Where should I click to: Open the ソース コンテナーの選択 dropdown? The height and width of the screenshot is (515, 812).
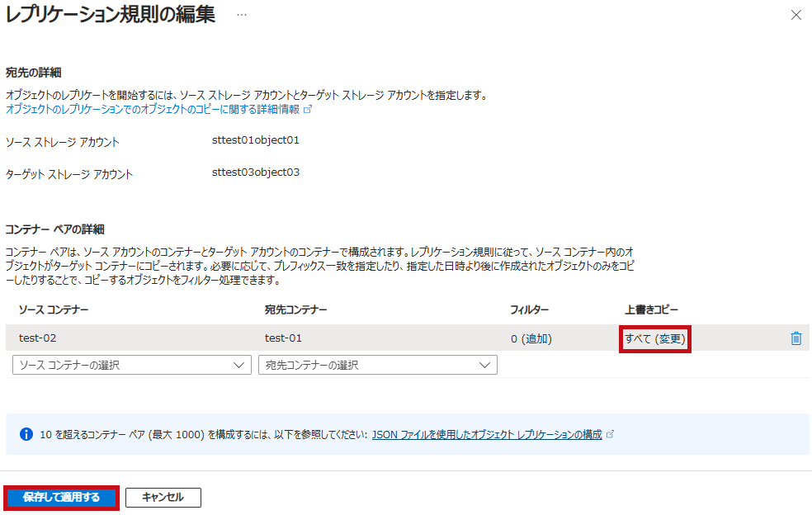coord(132,365)
